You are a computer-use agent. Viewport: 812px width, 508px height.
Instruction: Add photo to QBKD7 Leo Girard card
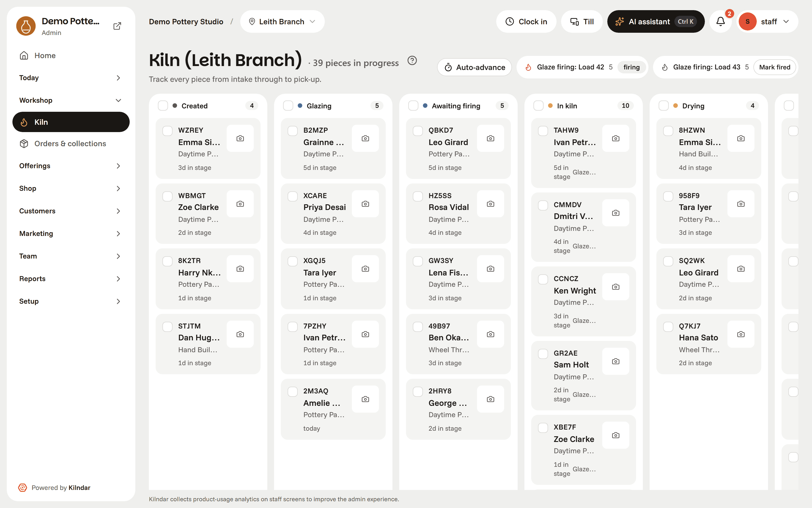[491, 138]
